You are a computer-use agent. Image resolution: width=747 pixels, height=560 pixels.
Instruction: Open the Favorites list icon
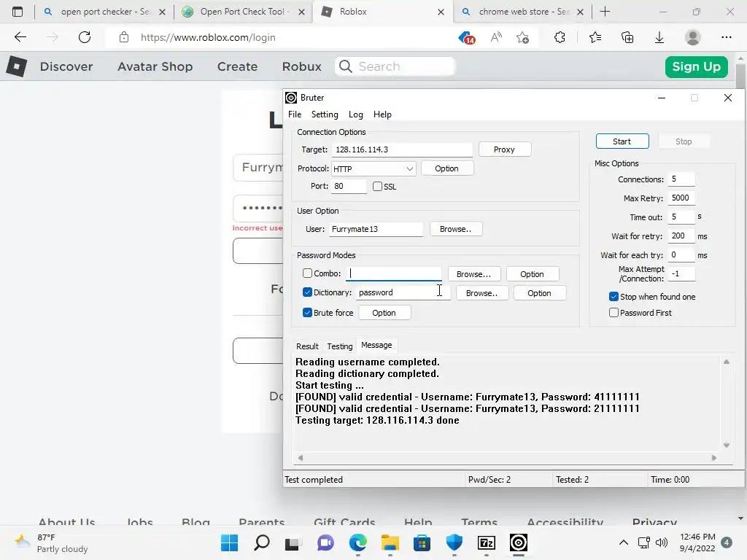click(595, 37)
